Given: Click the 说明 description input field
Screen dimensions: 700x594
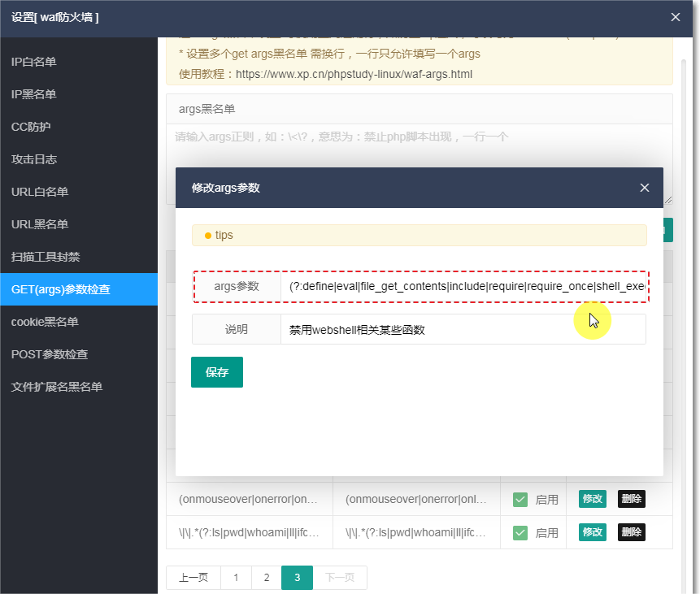Looking at the screenshot, I should click(x=463, y=329).
